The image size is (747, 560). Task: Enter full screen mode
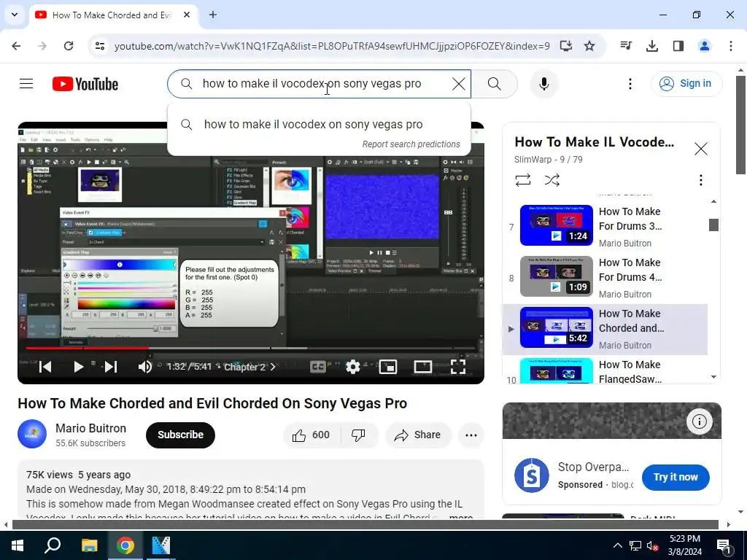click(x=458, y=367)
